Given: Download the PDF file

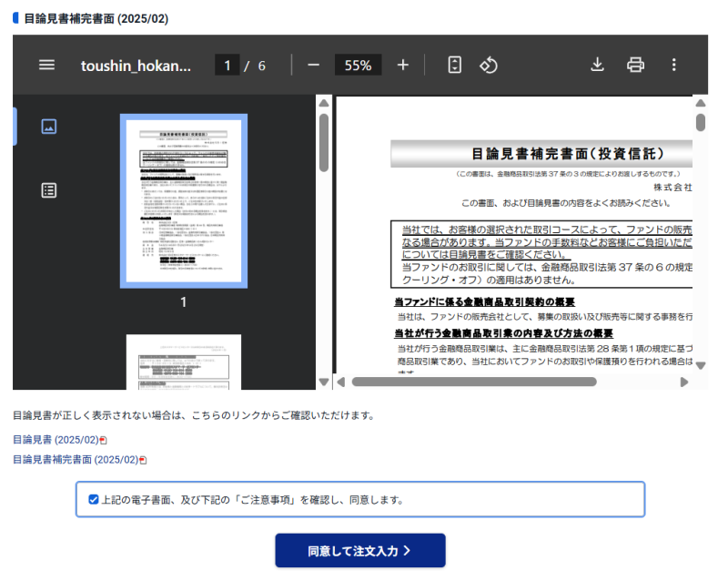Looking at the screenshot, I should (597, 65).
